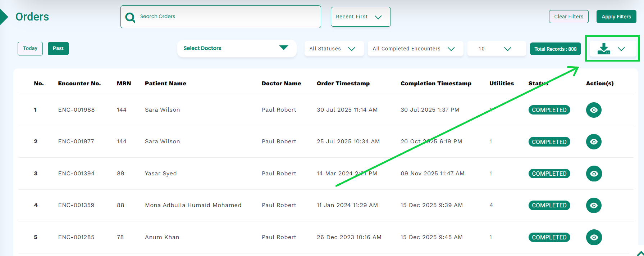Switch to the Past tab
This screenshot has width=644, height=256.
pos(58,49)
